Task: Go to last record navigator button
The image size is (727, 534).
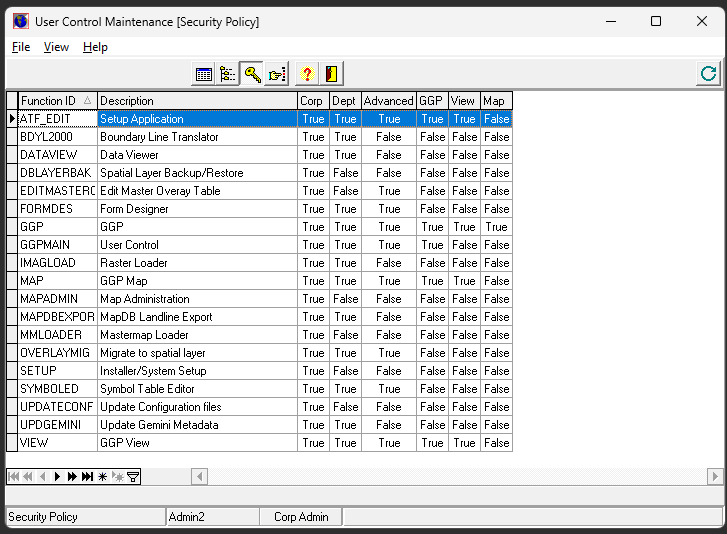Action: 87,477
